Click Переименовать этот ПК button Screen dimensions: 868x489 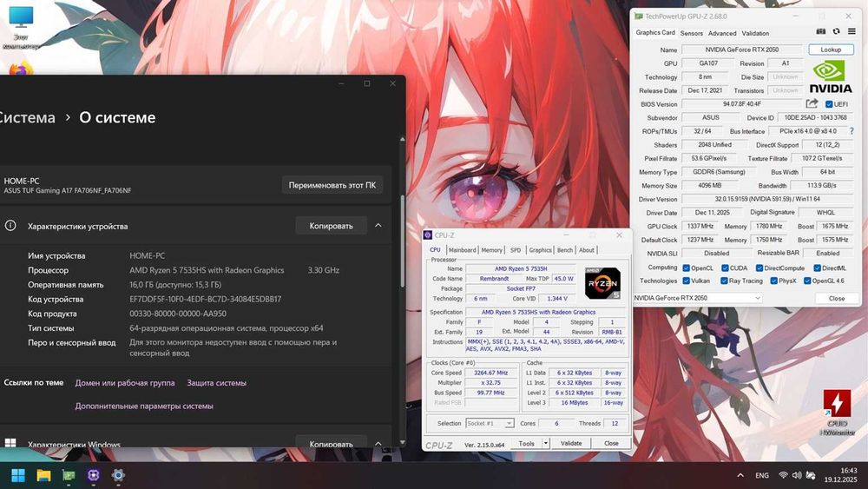pyautogui.click(x=332, y=185)
